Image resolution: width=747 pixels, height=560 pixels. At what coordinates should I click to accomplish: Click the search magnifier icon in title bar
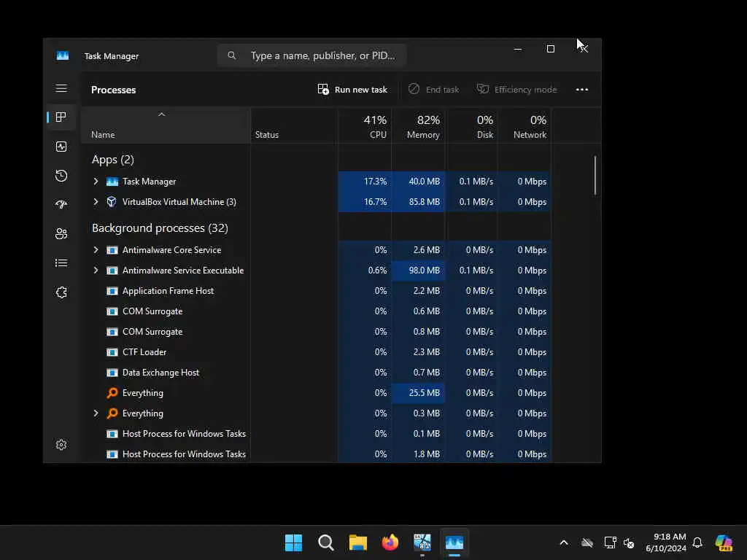click(x=231, y=55)
